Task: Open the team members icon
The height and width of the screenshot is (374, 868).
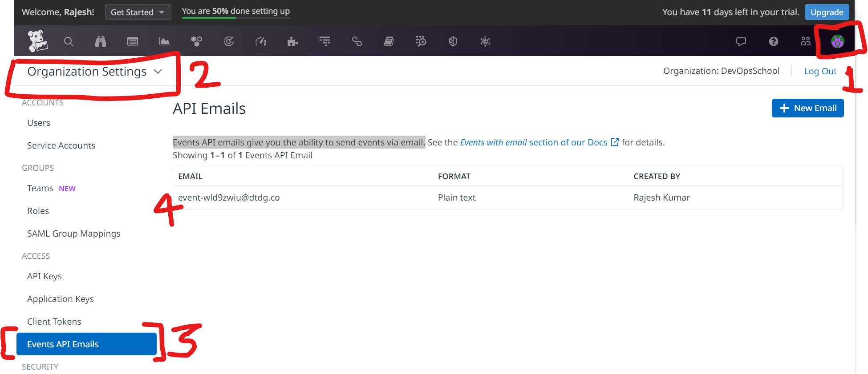Action: pos(805,41)
